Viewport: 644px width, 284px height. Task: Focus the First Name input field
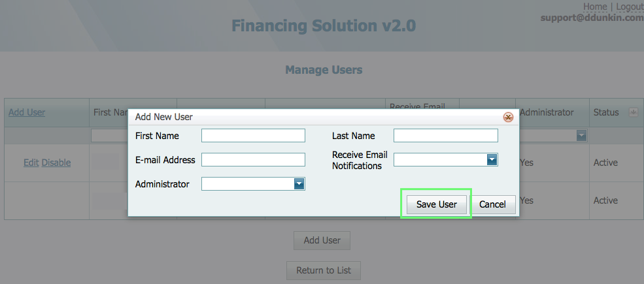253,136
